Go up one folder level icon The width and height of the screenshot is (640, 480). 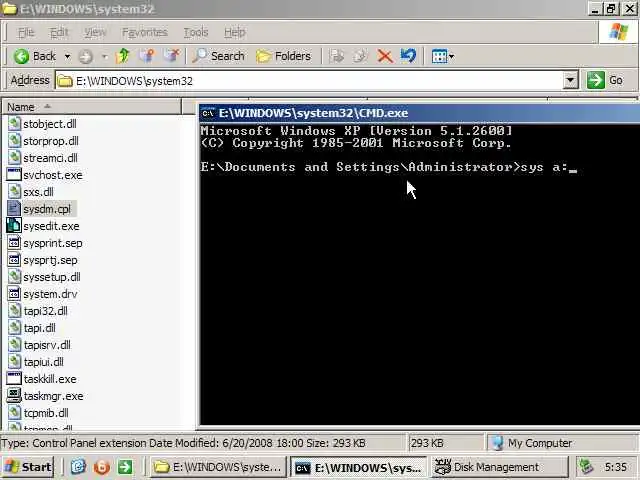point(122,56)
